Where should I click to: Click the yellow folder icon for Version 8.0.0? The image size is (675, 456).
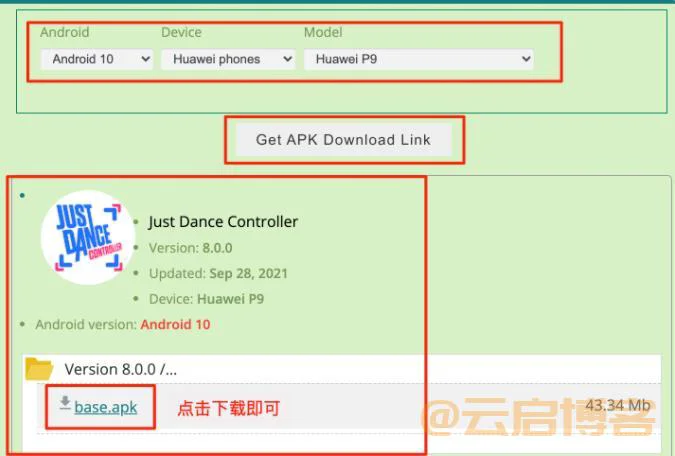click(x=39, y=369)
